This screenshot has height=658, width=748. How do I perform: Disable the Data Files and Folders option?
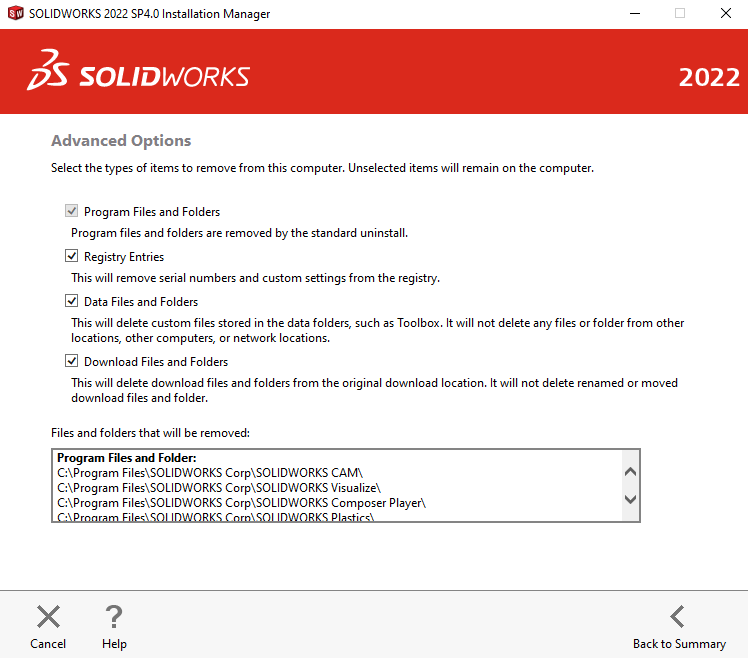tap(72, 301)
